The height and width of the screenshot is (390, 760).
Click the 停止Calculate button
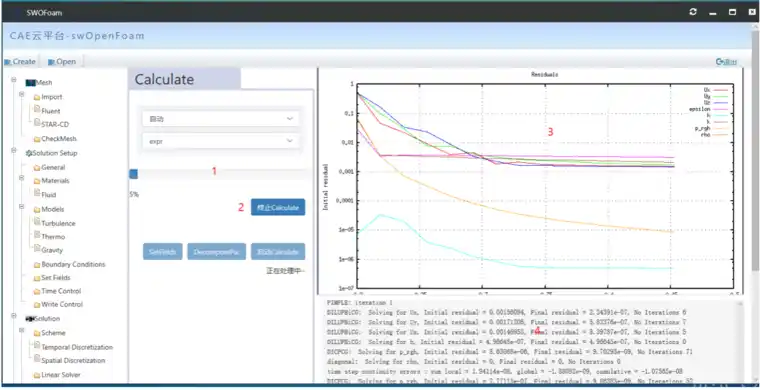278,207
